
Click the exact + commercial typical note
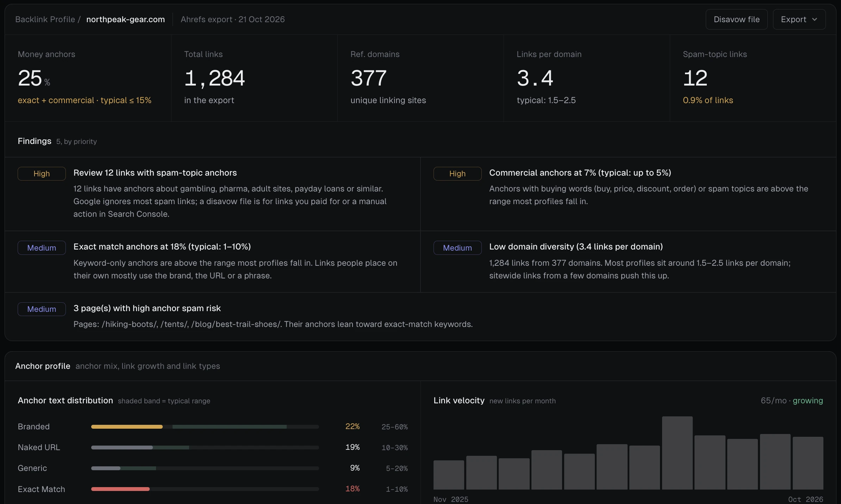tap(85, 100)
